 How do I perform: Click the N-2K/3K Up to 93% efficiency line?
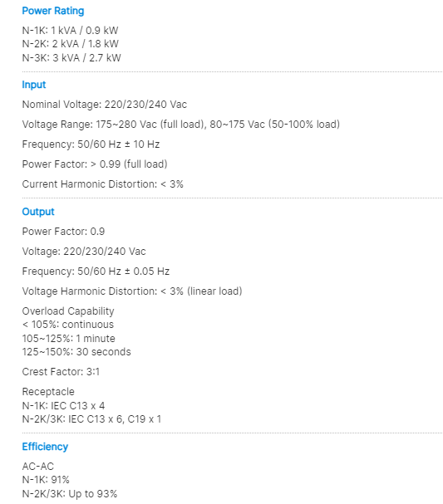tap(70, 494)
